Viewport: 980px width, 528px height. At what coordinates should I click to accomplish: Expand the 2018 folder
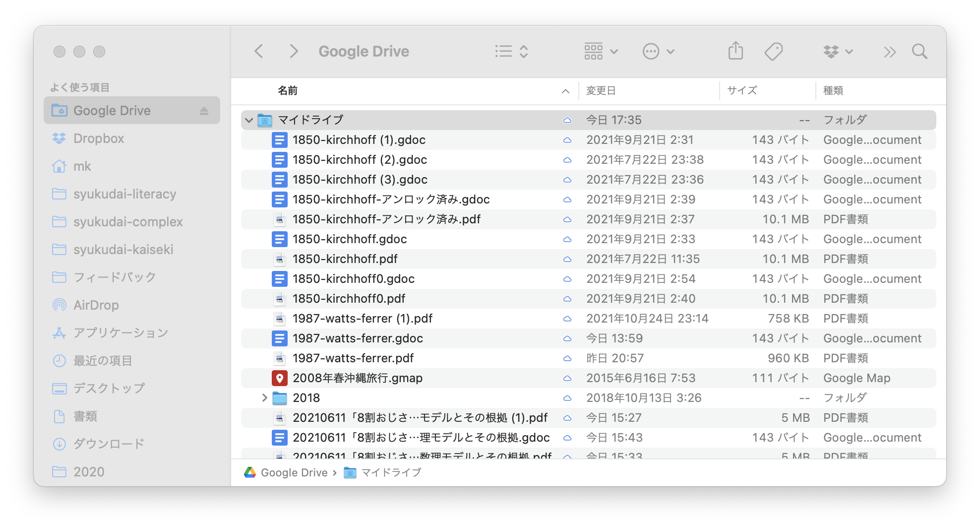[x=264, y=398]
